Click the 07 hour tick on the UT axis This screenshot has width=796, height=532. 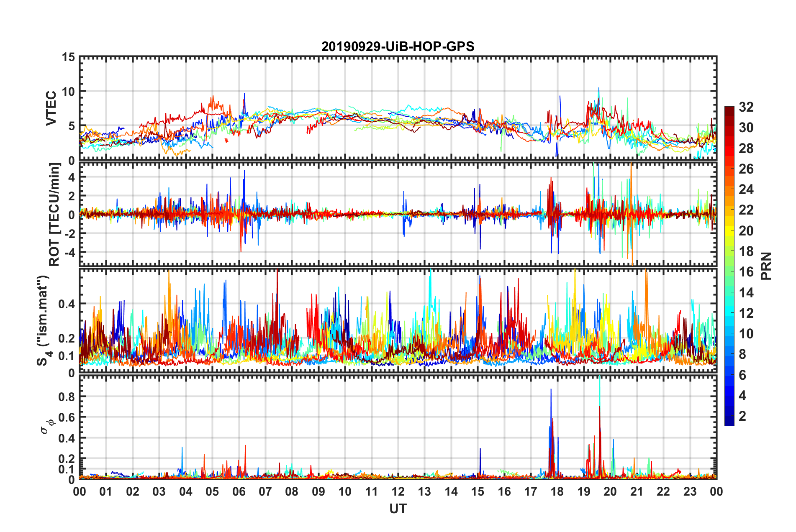click(265, 491)
